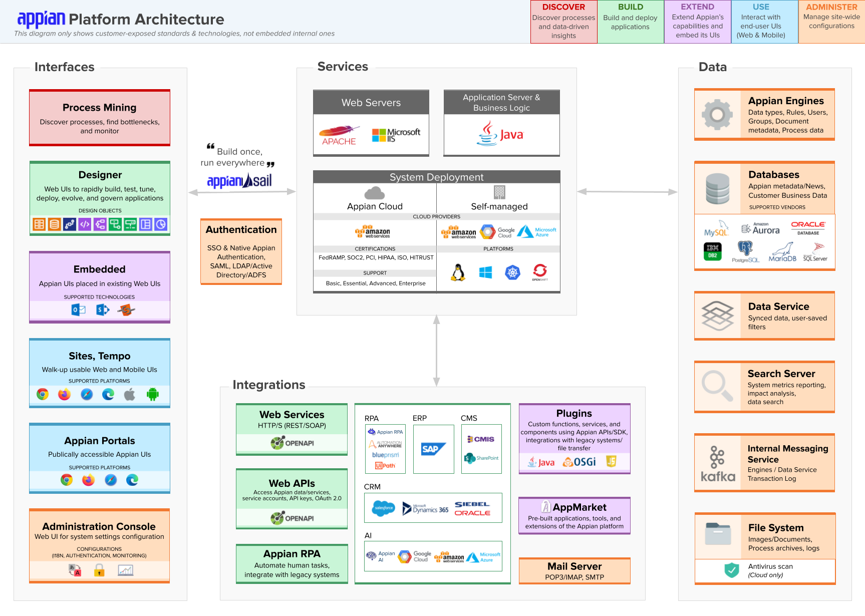Click the Appian logo in the header
865x616 pixels.
click(41, 19)
